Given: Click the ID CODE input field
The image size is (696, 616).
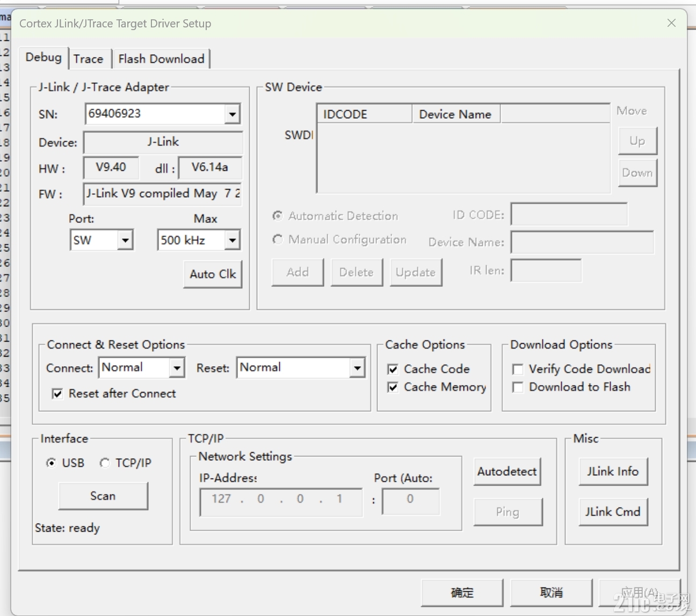Looking at the screenshot, I should (569, 214).
